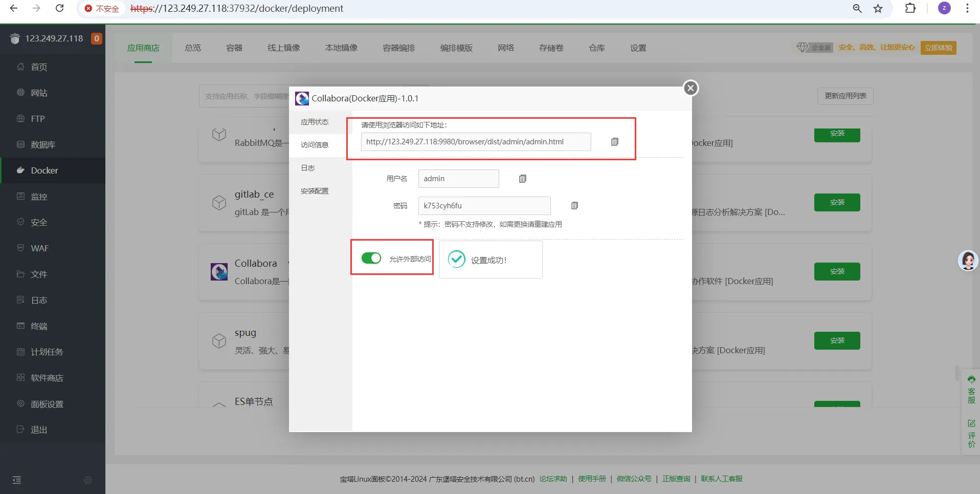Click the access URL input field
This screenshot has width=980, height=494.
pos(476,142)
